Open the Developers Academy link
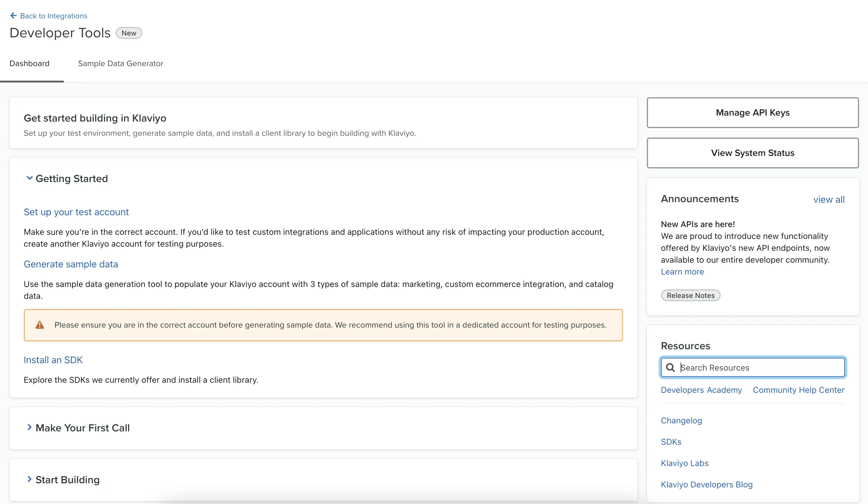Image resolution: width=868 pixels, height=504 pixels. coord(701,390)
